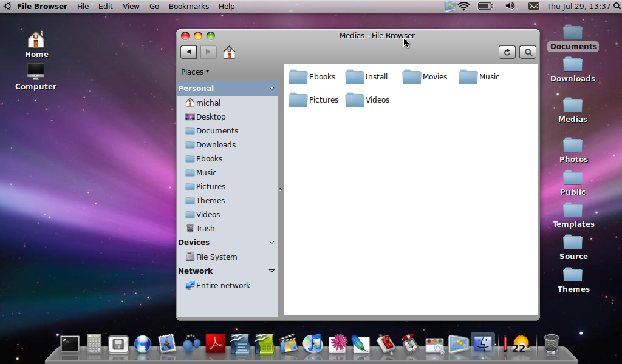
Task: Open the File menu
Action: click(83, 6)
